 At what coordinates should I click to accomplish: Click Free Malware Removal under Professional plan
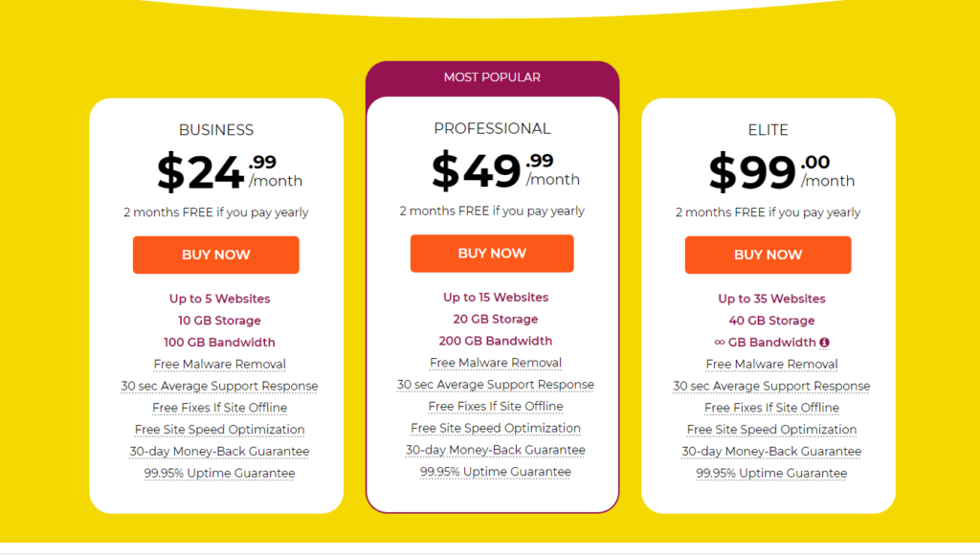coord(496,363)
